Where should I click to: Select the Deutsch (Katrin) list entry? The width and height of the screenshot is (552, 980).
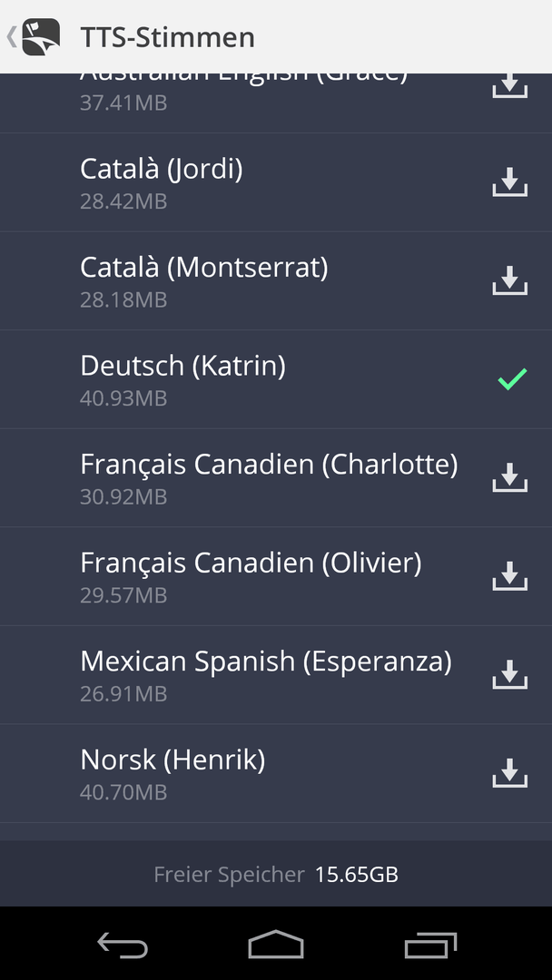(276, 379)
